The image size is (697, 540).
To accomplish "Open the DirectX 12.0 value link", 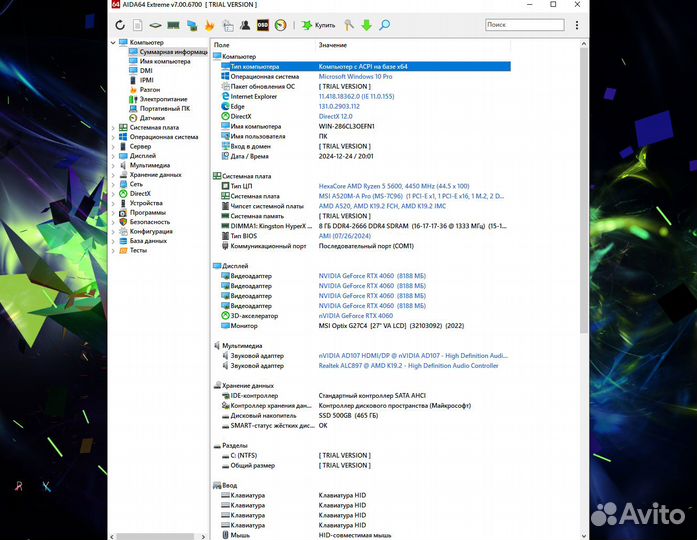I will pyautogui.click(x=335, y=116).
